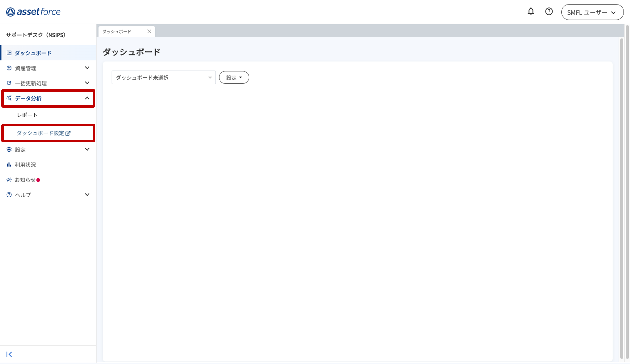The image size is (630, 364).
Task: Expand the 一括更新処理 chevron
Action: (87, 83)
